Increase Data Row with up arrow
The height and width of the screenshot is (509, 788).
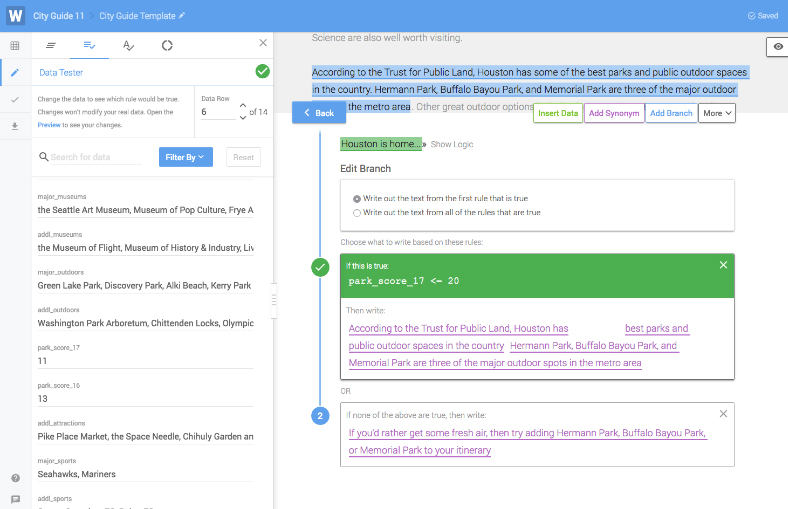(x=242, y=105)
